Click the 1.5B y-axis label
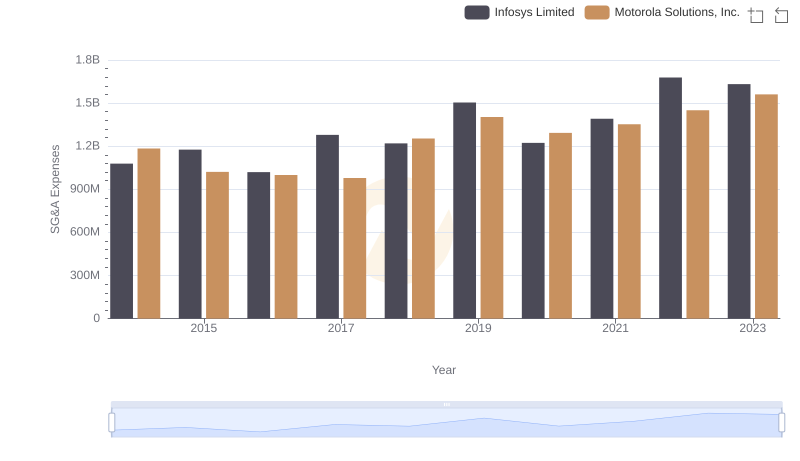 [x=88, y=103]
